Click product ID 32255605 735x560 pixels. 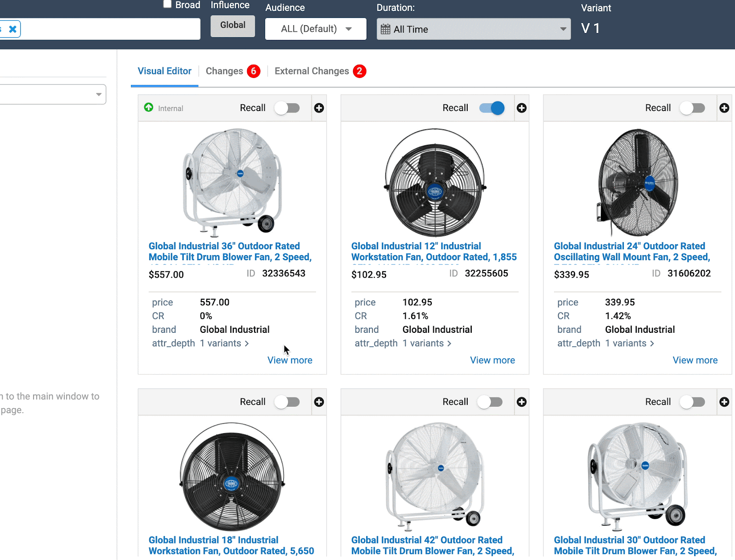click(486, 274)
